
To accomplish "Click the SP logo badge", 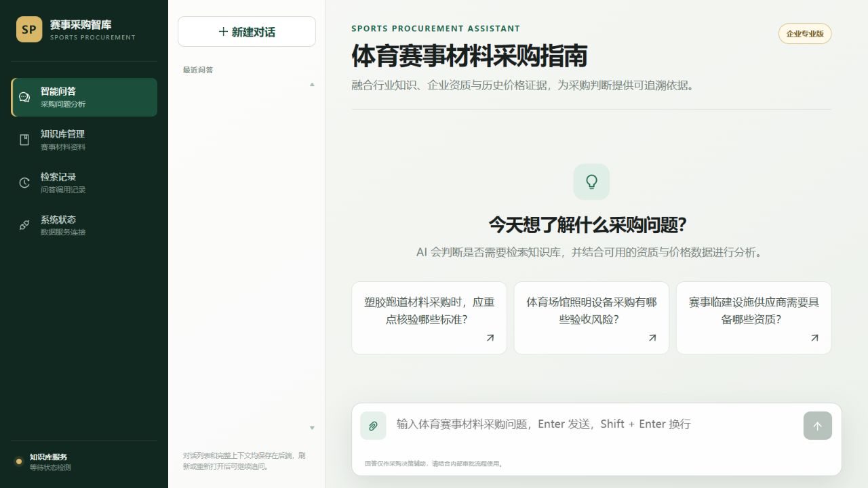I will (29, 29).
